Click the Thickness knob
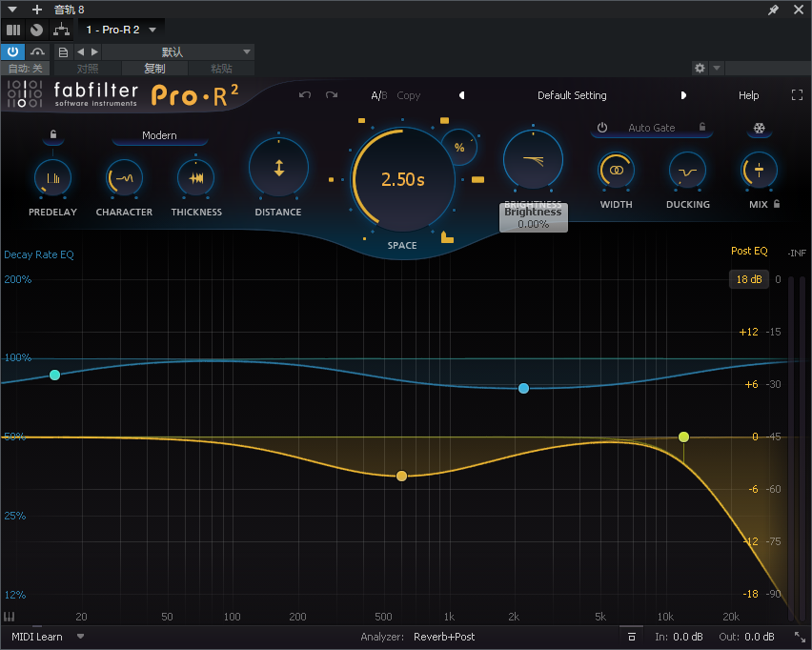This screenshot has width=812, height=650. (195, 178)
